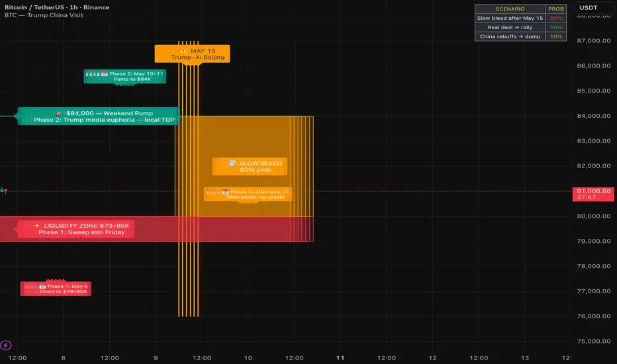
Task: Click the 77,000.00 price axis label
Action: point(593,291)
